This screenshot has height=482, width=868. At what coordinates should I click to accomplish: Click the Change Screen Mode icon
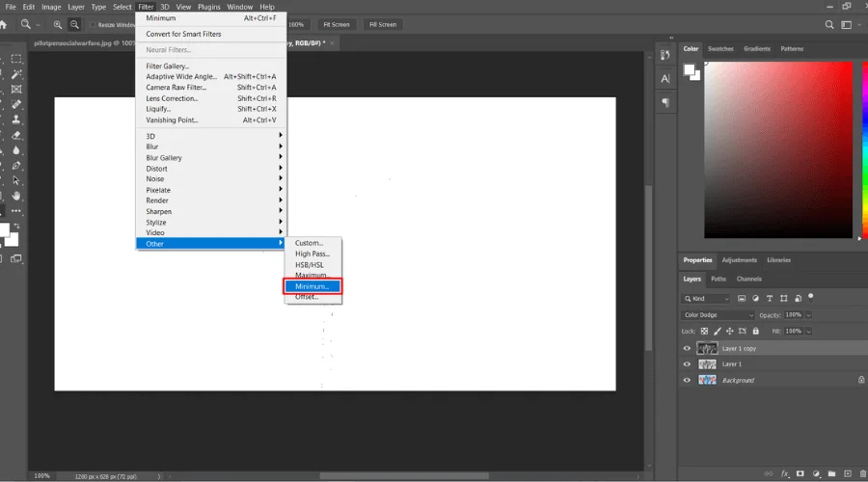[x=16, y=258]
